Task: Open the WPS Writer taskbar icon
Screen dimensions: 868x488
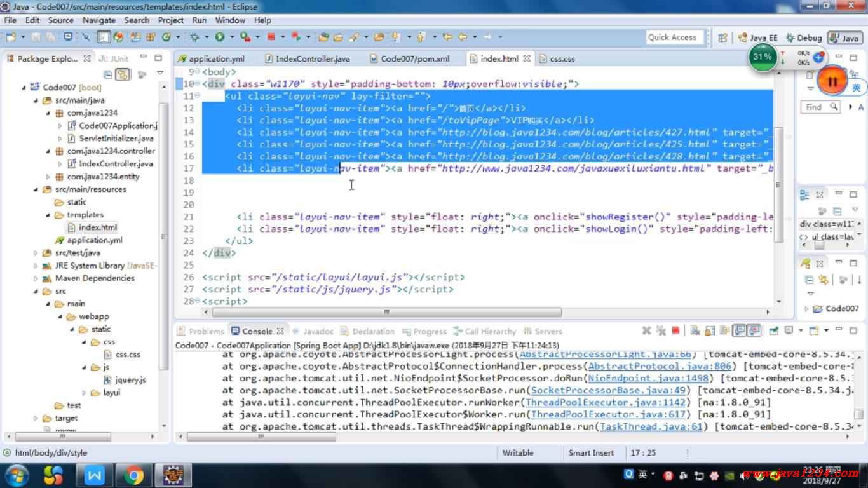Action: pos(95,475)
